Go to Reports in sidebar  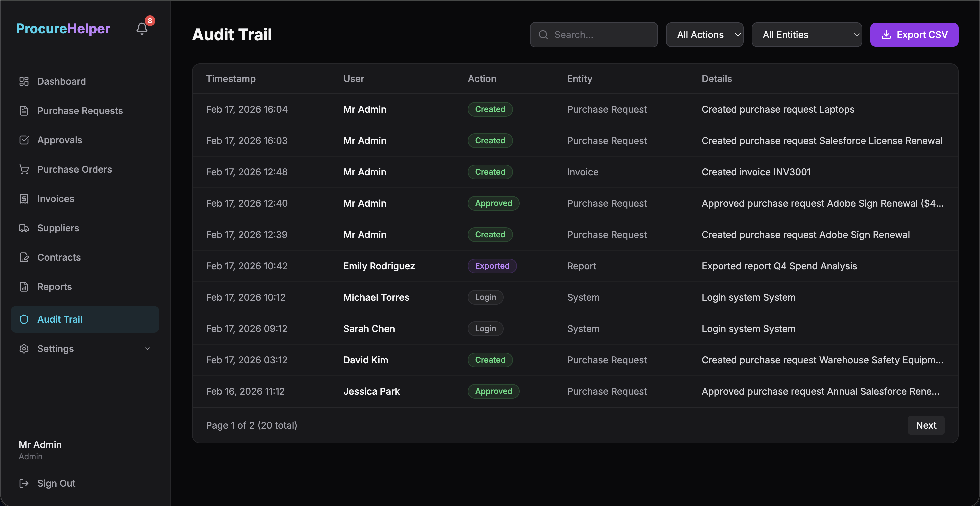click(x=54, y=286)
